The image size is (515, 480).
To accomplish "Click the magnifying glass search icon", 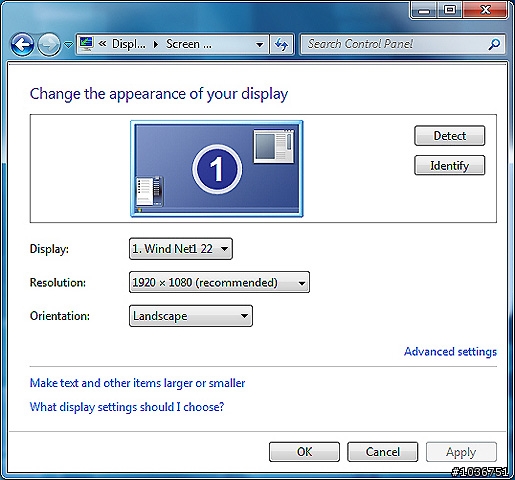I will click(x=494, y=44).
